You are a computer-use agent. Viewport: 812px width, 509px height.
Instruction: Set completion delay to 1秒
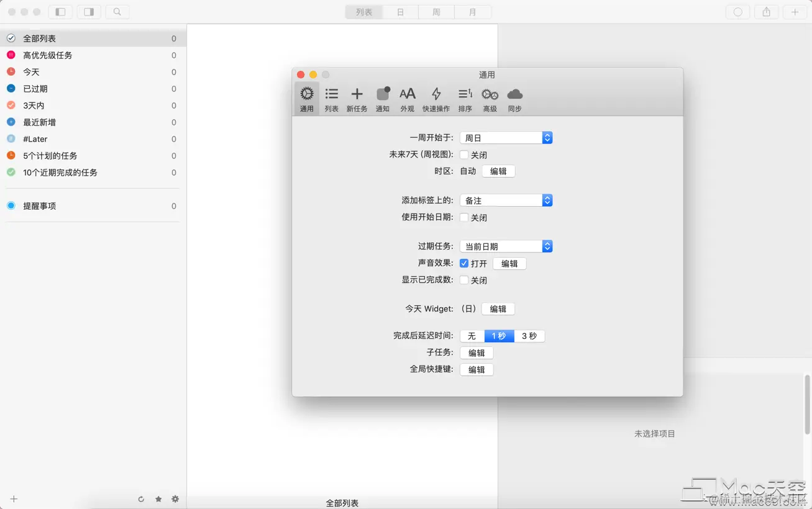pos(499,336)
